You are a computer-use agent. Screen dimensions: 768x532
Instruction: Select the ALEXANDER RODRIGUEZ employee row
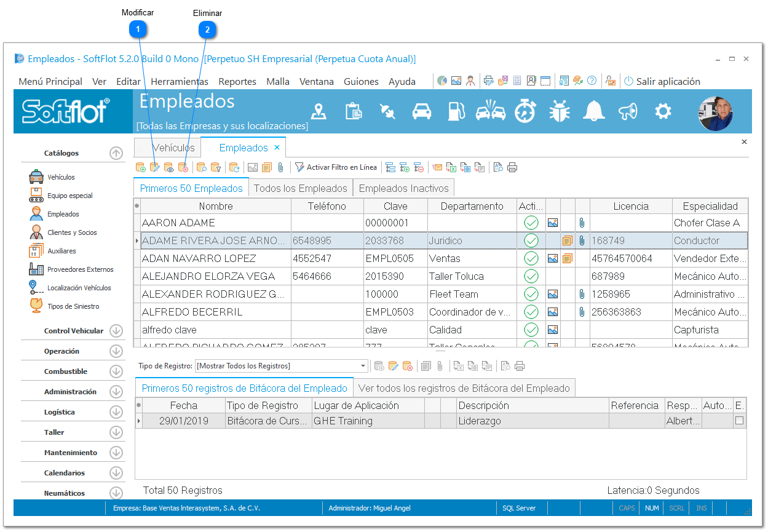[x=441, y=294]
